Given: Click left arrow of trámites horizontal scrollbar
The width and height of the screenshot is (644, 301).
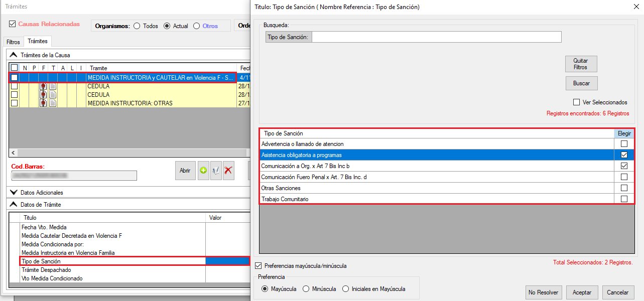Looking at the screenshot, I should click(x=14, y=153).
